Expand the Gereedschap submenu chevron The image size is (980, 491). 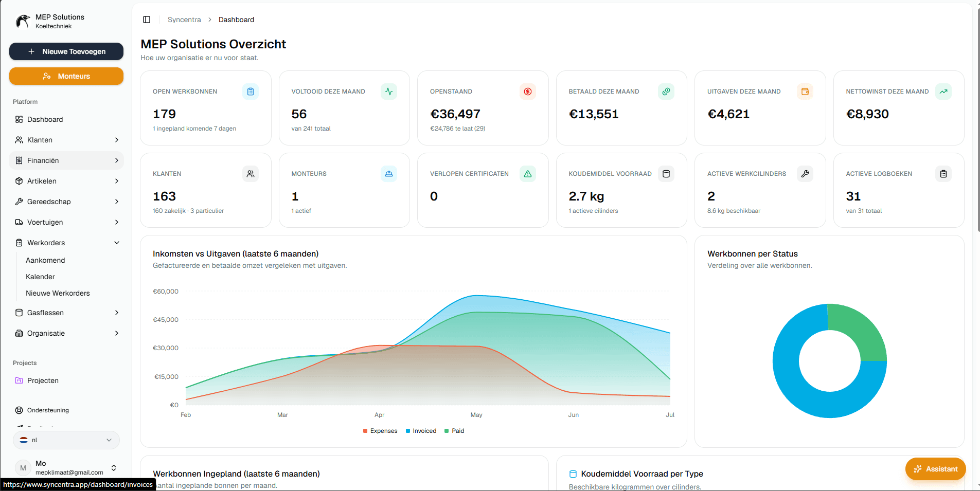tap(117, 202)
